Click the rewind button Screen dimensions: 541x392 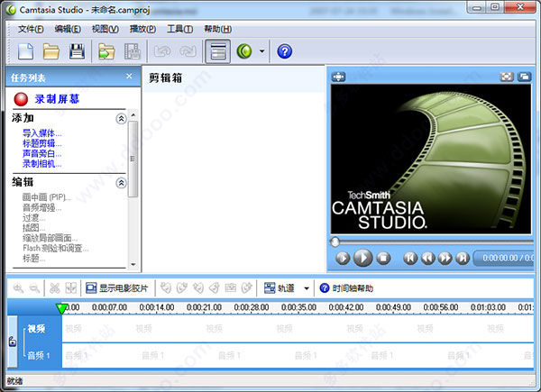(427, 258)
